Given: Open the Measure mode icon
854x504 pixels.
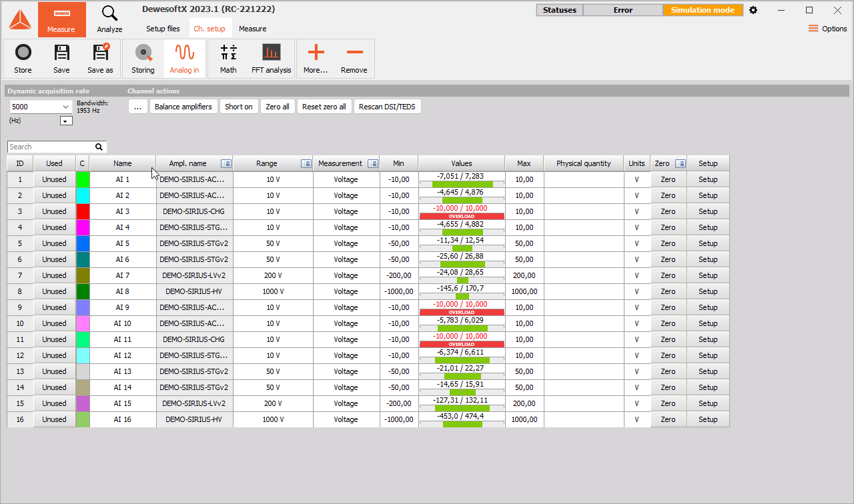Looking at the screenshot, I should click(x=61, y=19).
